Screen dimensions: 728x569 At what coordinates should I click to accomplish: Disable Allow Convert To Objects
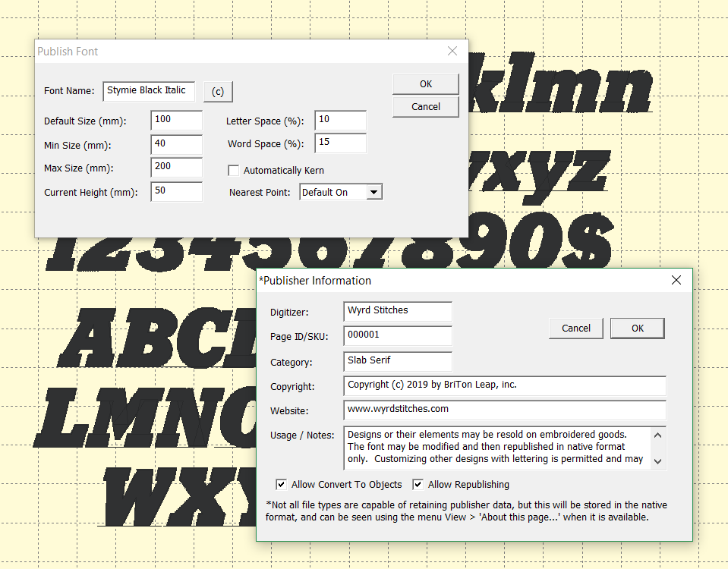[x=281, y=484]
